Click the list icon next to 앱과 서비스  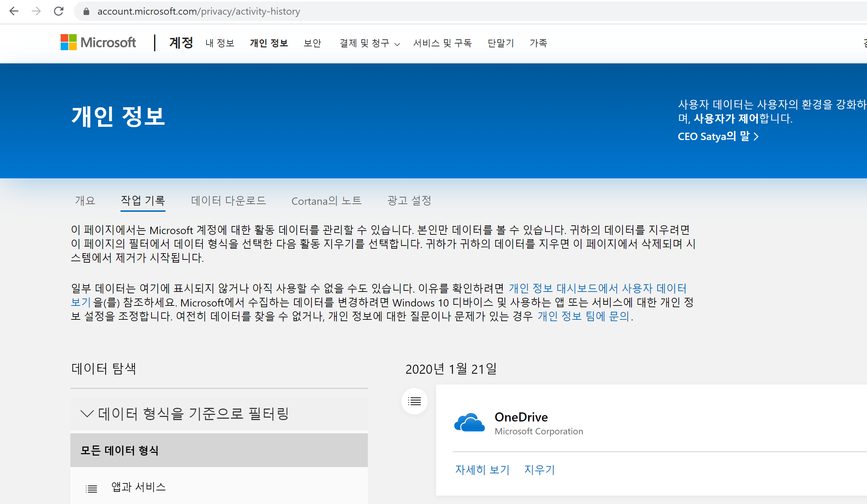(91, 489)
